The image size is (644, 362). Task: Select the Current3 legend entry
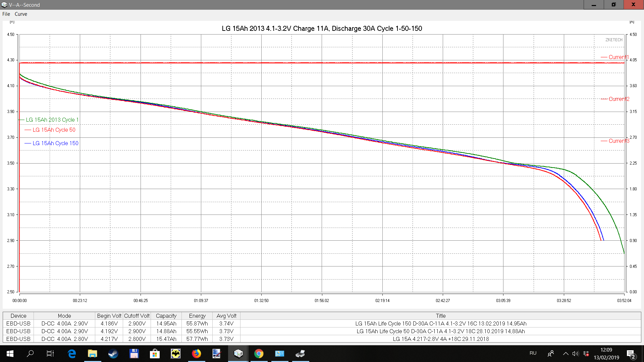[x=619, y=141]
